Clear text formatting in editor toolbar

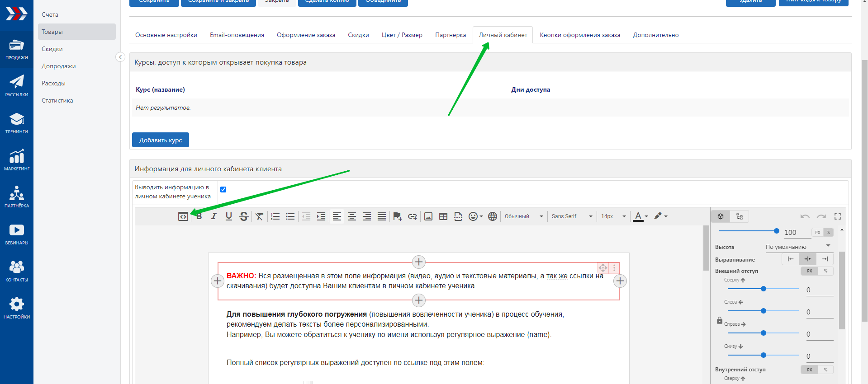click(259, 216)
